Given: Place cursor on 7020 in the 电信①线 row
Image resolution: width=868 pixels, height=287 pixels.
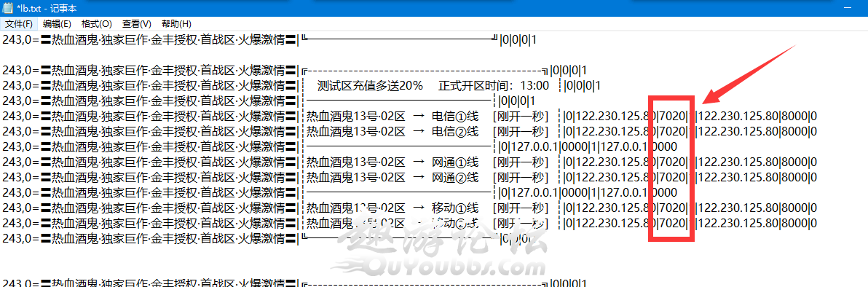Looking at the screenshot, I should click(673, 117).
